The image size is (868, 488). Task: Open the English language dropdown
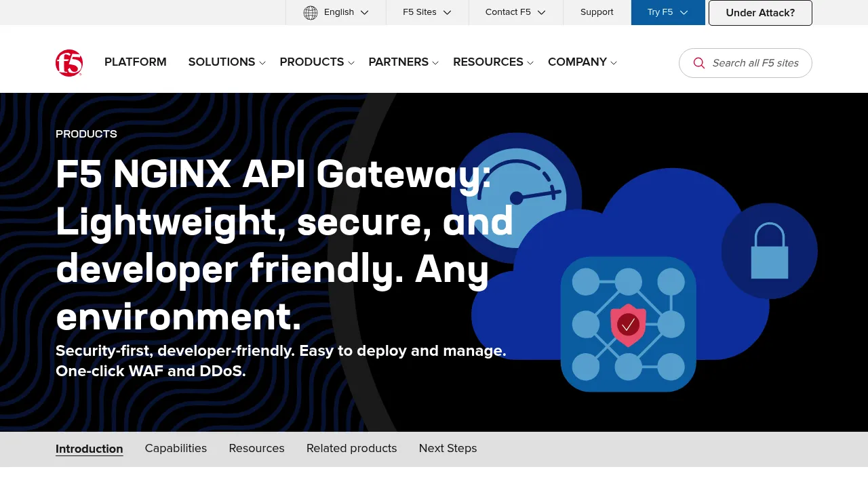click(336, 12)
